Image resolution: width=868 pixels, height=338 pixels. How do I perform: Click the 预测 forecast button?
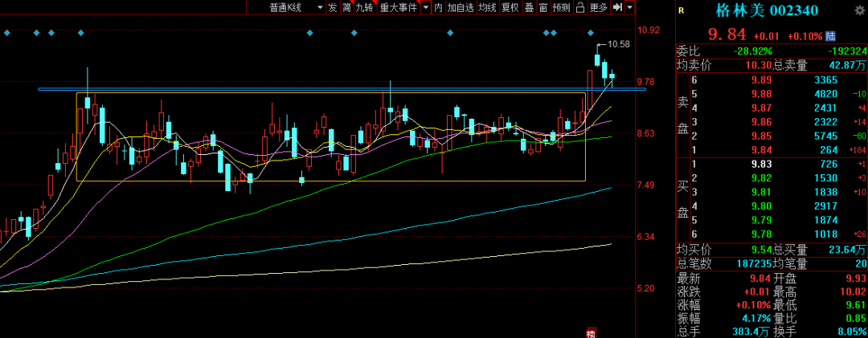coord(561,7)
